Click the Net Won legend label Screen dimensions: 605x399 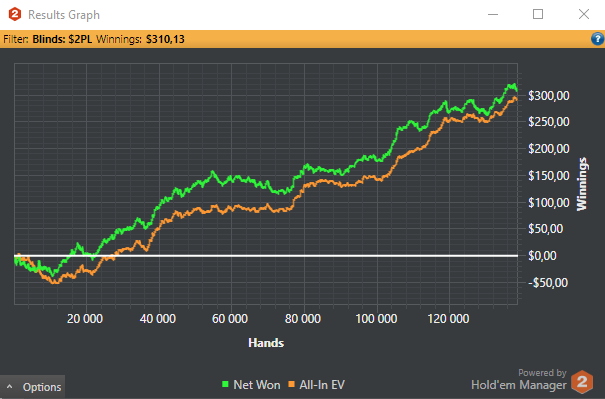[x=257, y=385]
